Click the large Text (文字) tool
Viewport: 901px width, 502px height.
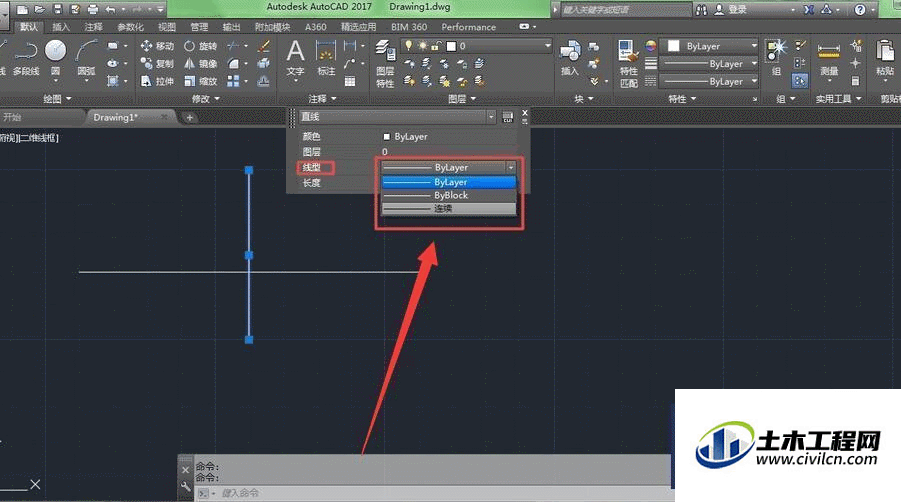coord(295,57)
